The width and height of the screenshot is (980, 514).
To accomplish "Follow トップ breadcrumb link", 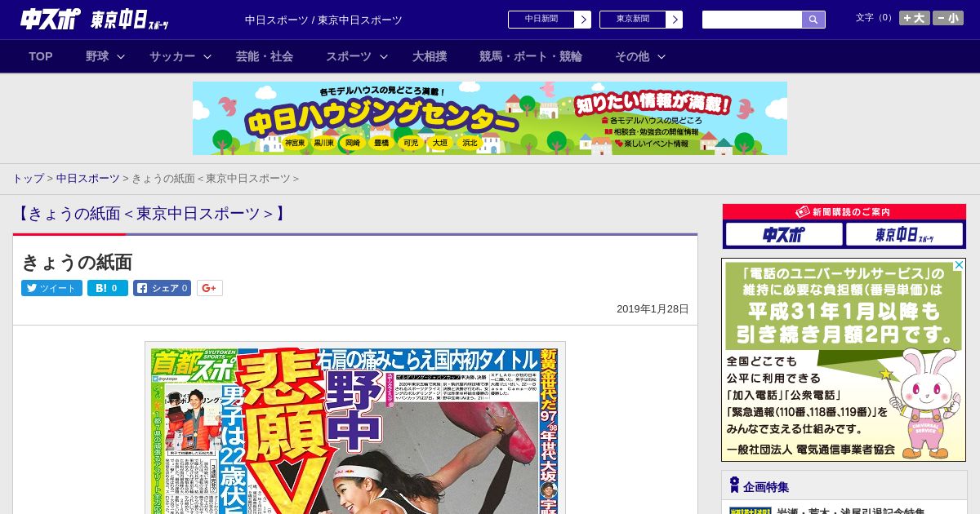I will click(x=28, y=178).
